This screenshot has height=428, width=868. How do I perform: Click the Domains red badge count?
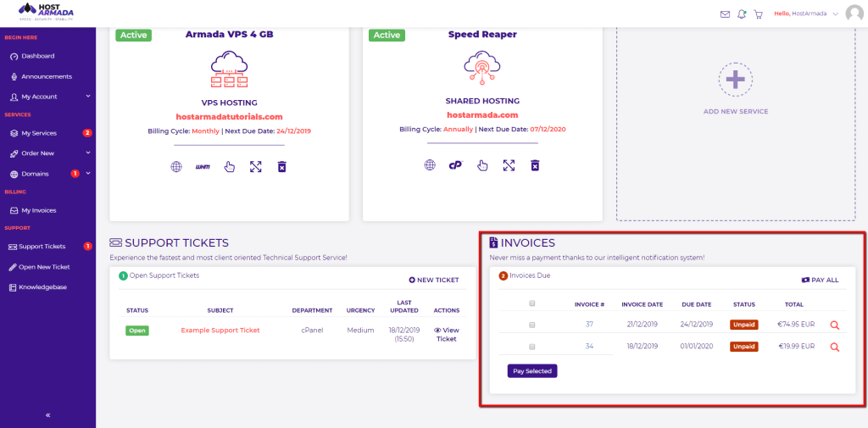coord(75,173)
